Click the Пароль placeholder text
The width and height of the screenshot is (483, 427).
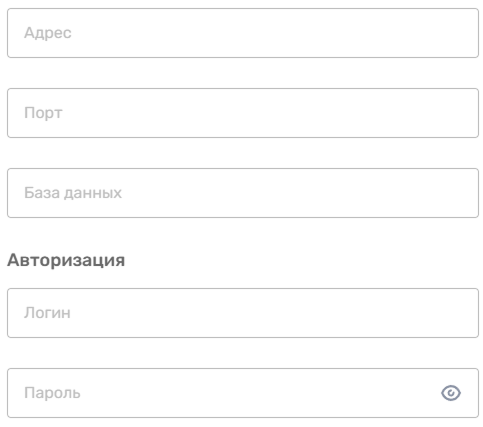pyautogui.click(x=52, y=393)
